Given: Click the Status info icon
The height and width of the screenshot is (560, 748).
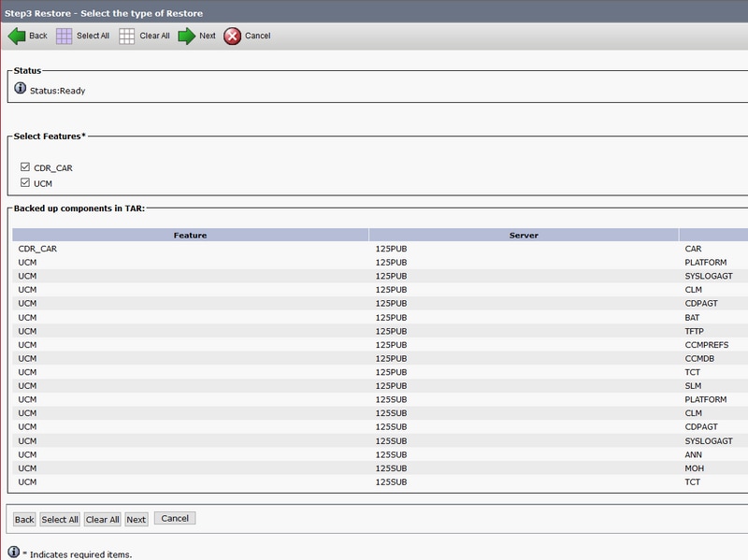Looking at the screenshot, I should point(20,88).
